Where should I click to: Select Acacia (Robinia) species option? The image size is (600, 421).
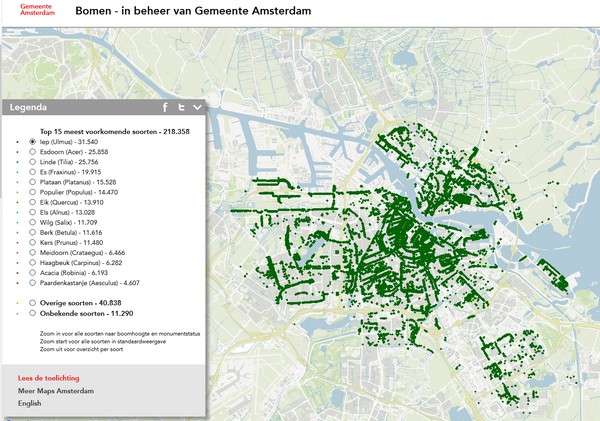[x=32, y=274]
